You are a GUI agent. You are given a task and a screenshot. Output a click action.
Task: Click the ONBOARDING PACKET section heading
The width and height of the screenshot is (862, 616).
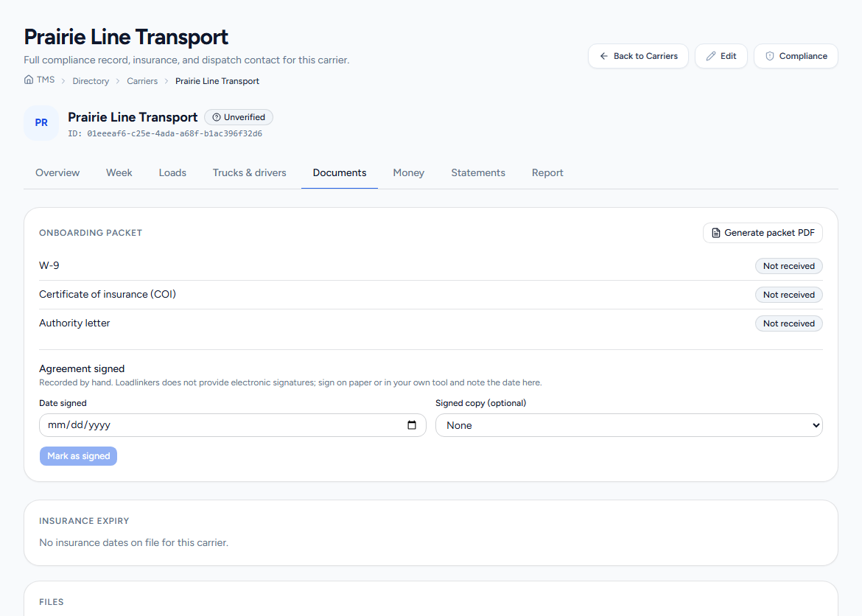[91, 233]
